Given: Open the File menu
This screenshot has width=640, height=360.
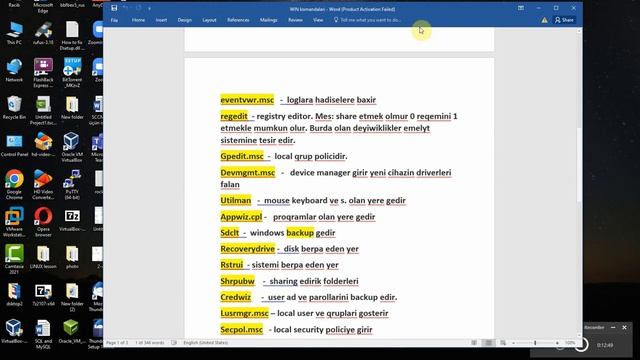Looking at the screenshot, I should pyautogui.click(x=114, y=20).
